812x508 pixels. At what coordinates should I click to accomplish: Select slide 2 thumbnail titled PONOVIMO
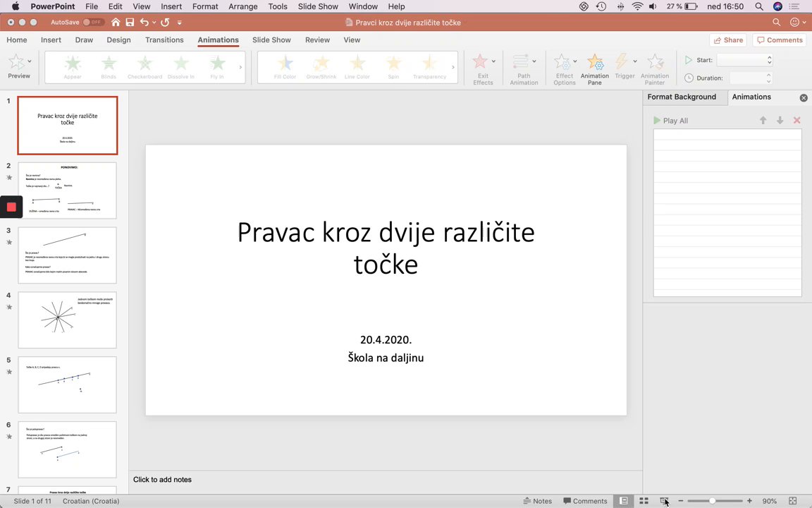[68, 190]
